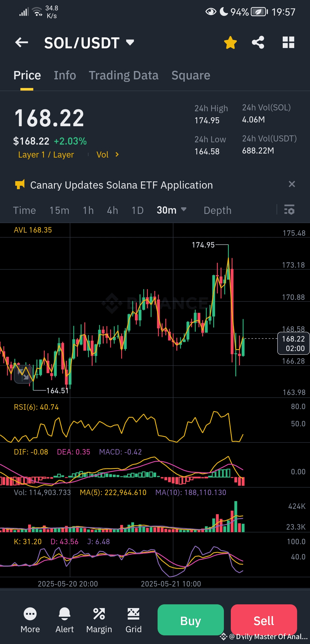Tap the red Sell button
This screenshot has height=644, width=310.
pyautogui.click(x=264, y=620)
